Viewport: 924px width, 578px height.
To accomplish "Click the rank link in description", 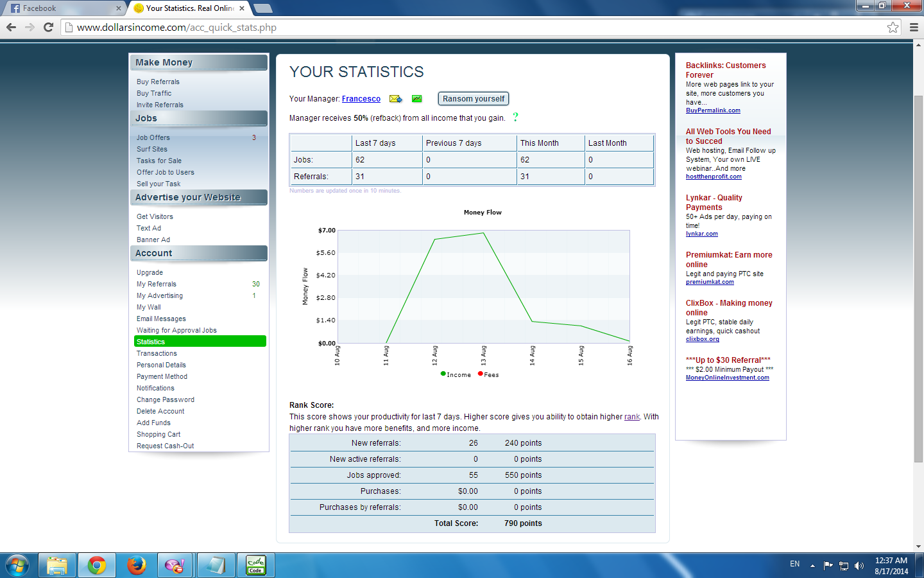I will 632,417.
